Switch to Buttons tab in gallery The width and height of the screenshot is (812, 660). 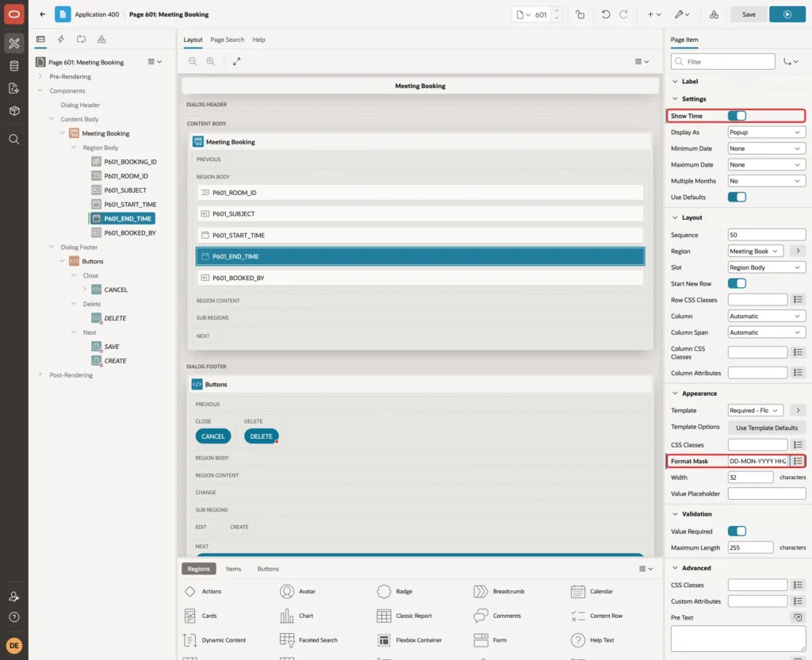[x=268, y=569]
